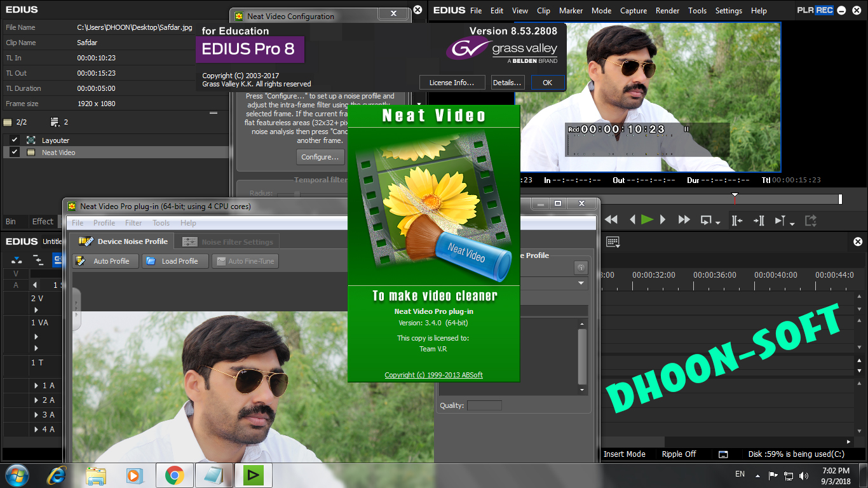Adjust the Radius slider in Temporal filter
The image size is (868, 488).
(296, 193)
